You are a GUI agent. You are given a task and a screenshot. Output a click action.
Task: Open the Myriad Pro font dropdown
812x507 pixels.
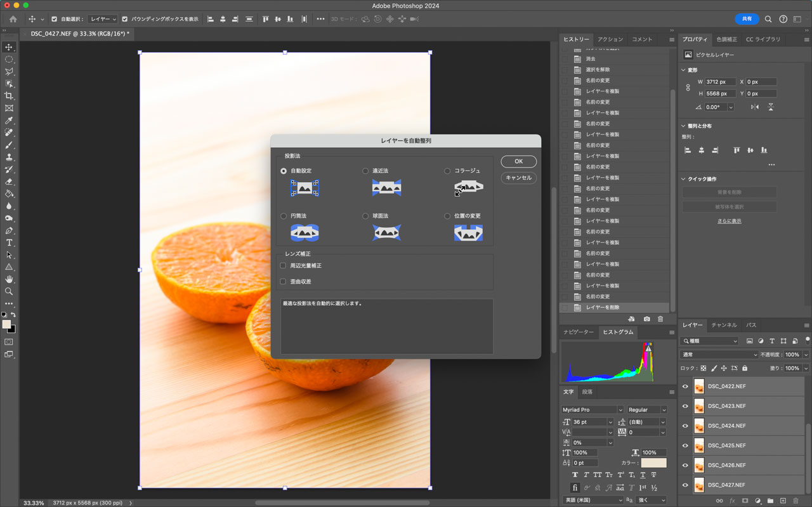(592, 410)
